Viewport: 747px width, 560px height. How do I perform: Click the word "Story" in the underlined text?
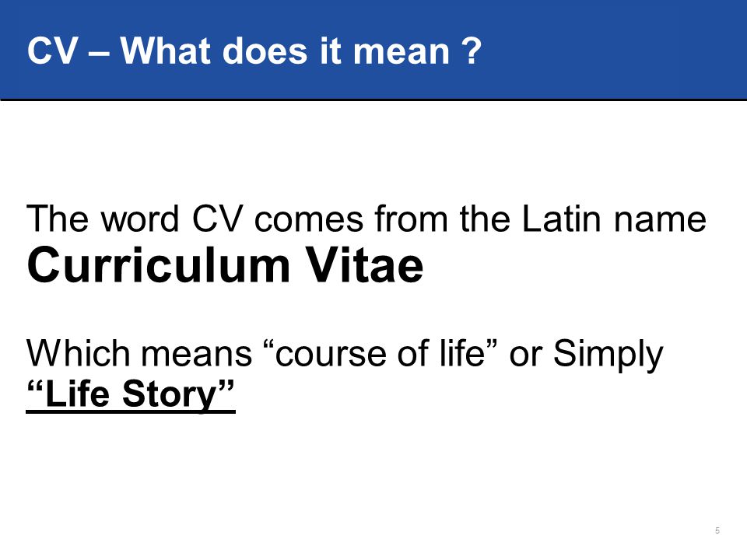[170, 395]
